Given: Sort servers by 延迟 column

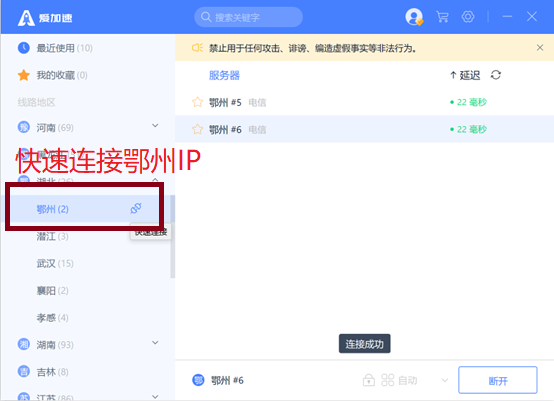Looking at the screenshot, I should [465, 75].
